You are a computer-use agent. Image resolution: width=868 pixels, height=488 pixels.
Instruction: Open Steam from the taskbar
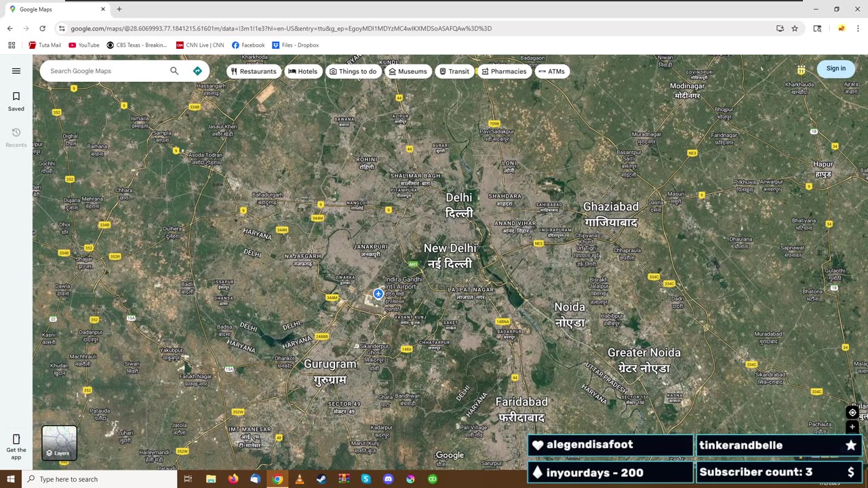click(321, 479)
